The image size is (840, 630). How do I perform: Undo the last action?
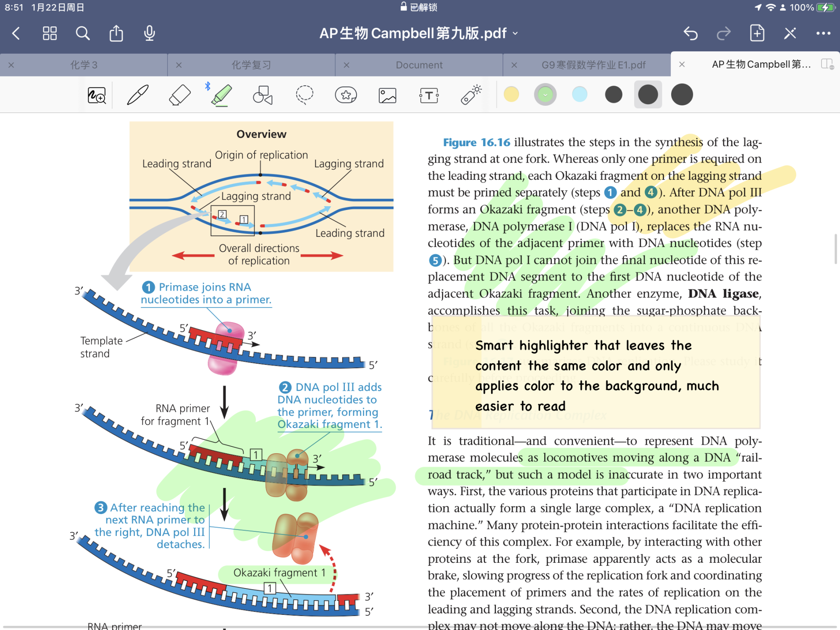(690, 33)
